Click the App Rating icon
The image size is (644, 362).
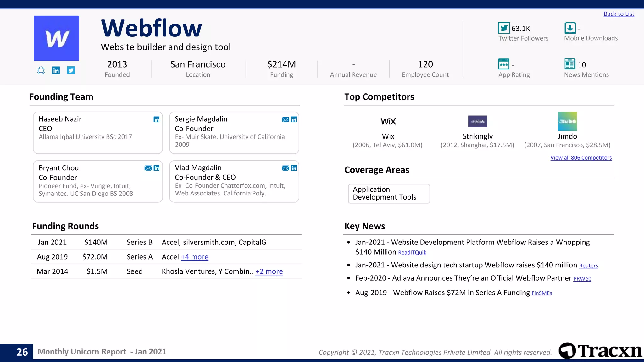(504, 64)
